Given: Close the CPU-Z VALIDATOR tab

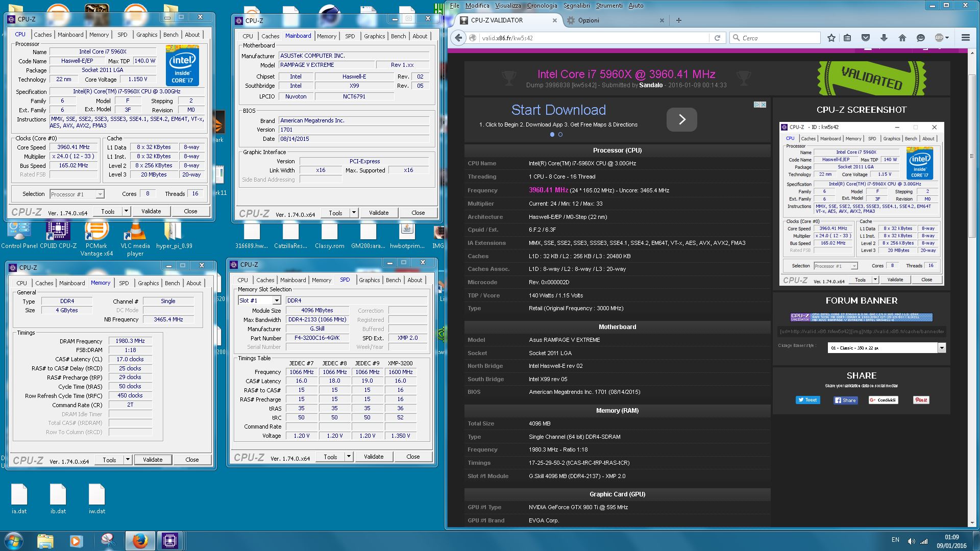Looking at the screenshot, I should click(555, 20).
